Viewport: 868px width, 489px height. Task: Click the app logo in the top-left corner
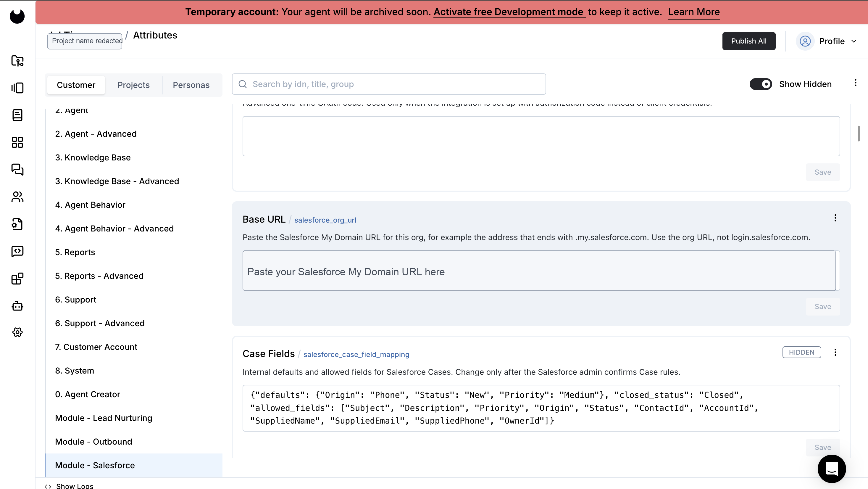(x=17, y=16)
